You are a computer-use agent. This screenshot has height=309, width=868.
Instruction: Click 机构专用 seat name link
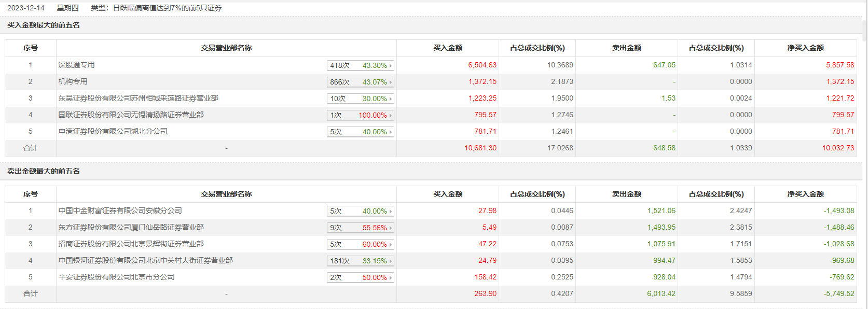point(73,81)
